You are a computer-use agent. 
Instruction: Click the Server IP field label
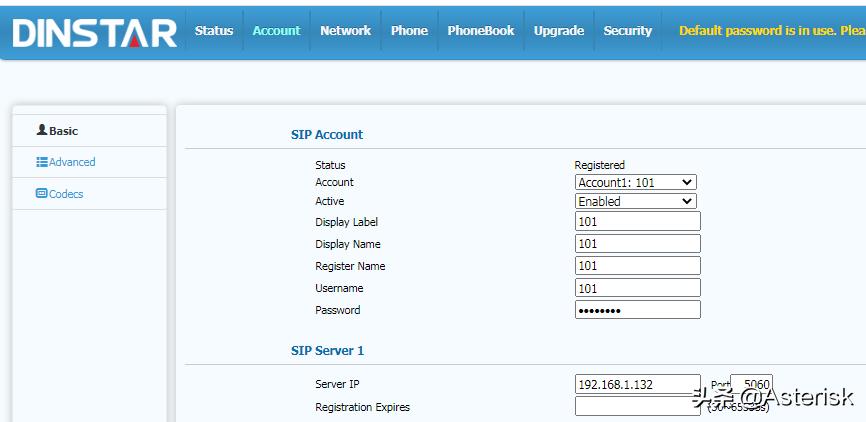tap(337, 384)
